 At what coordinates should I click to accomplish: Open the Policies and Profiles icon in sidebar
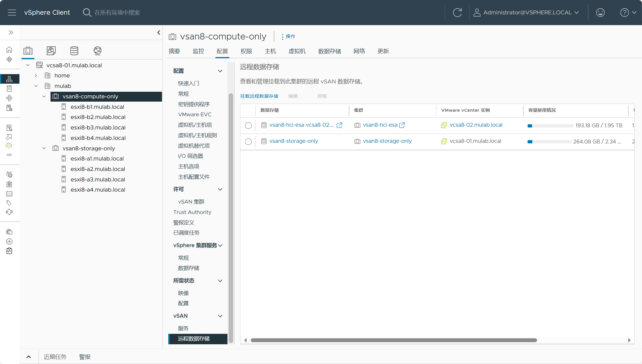(9, 128)
